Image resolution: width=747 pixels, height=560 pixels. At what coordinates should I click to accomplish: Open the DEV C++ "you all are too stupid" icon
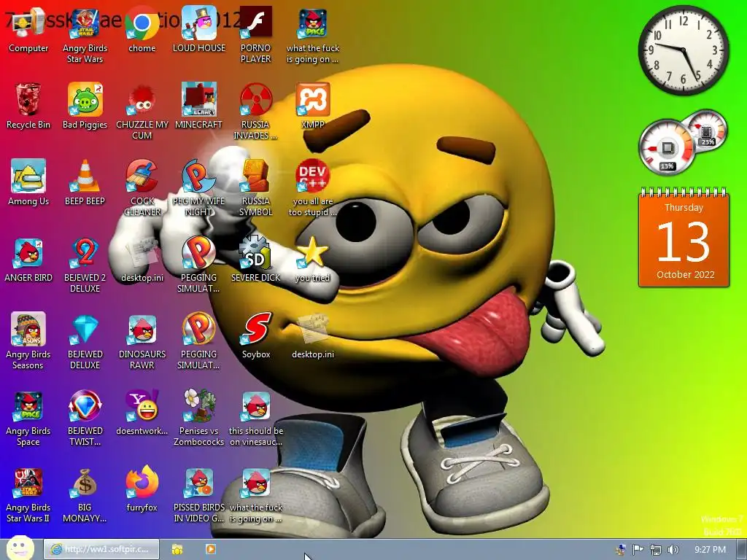pyautogui.click(x=312, y=188)
